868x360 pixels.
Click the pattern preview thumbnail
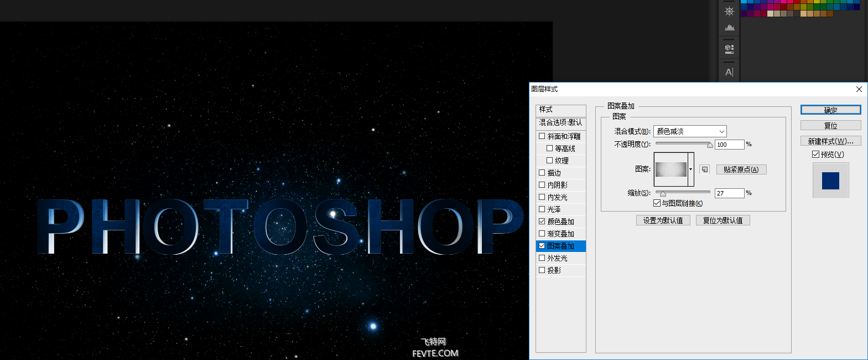671,169
